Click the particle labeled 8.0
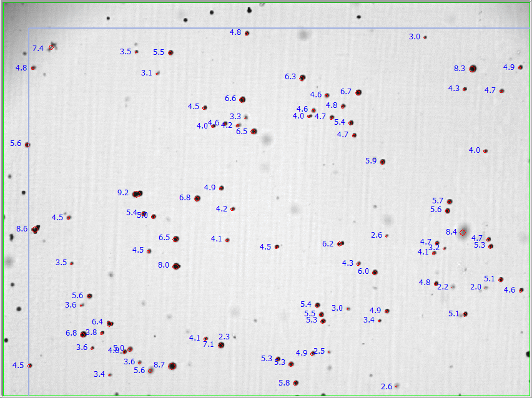Viewport: 532px width, 398px height. pyautogui.click(x=176, y=266)
